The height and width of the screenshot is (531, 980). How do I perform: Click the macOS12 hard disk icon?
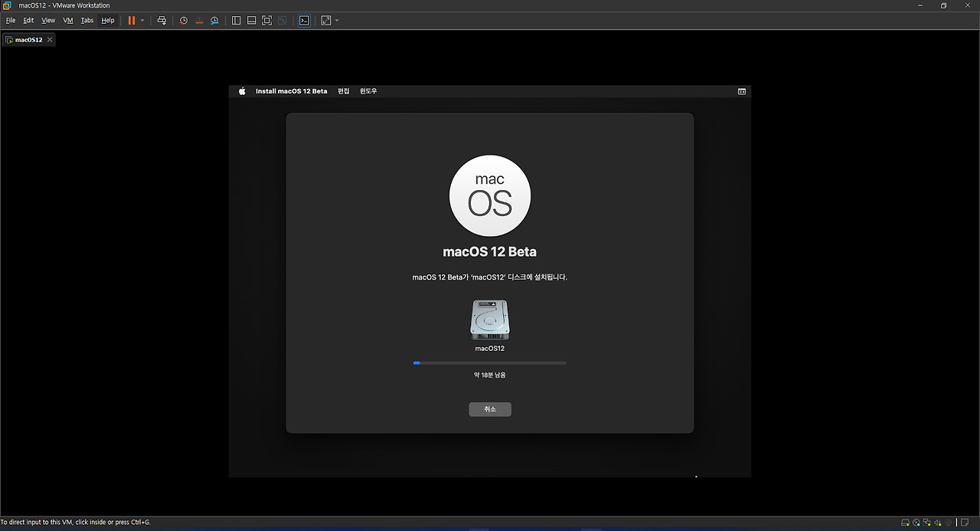click(x=490, y=320)
